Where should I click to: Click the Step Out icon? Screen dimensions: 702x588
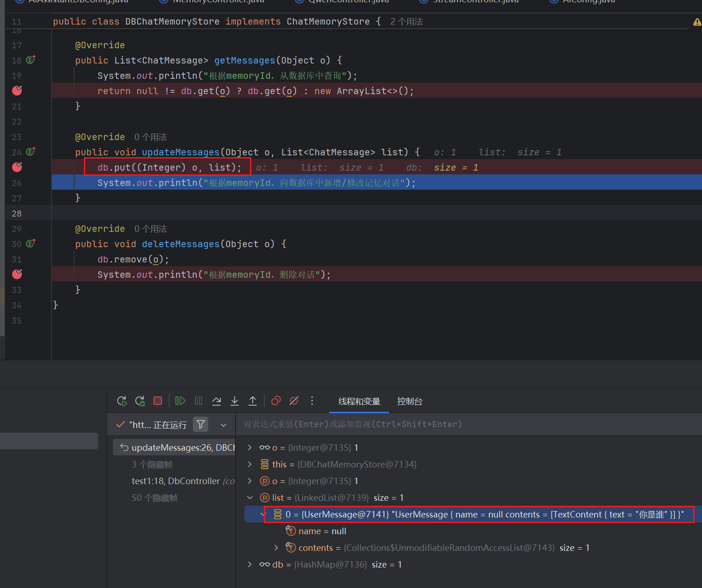[253, 401]
